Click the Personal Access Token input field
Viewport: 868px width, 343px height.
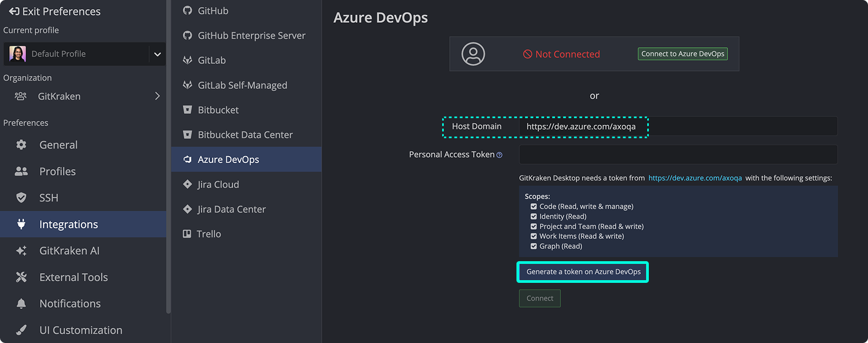click(x=678, y=154)
